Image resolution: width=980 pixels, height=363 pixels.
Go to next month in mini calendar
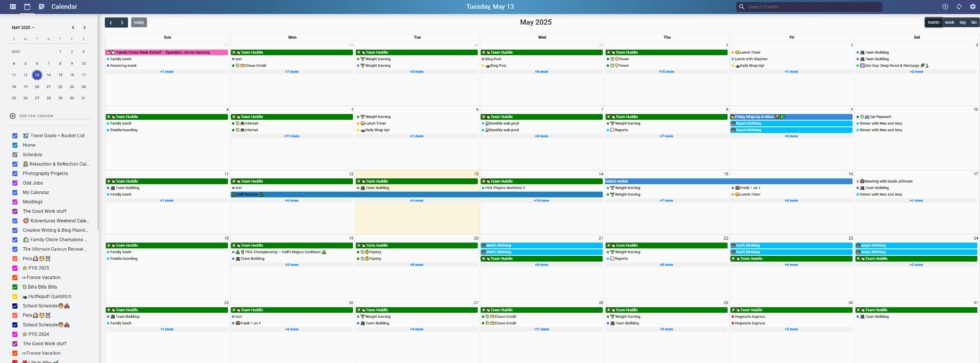pyautogui.click(x=84, y=27)
